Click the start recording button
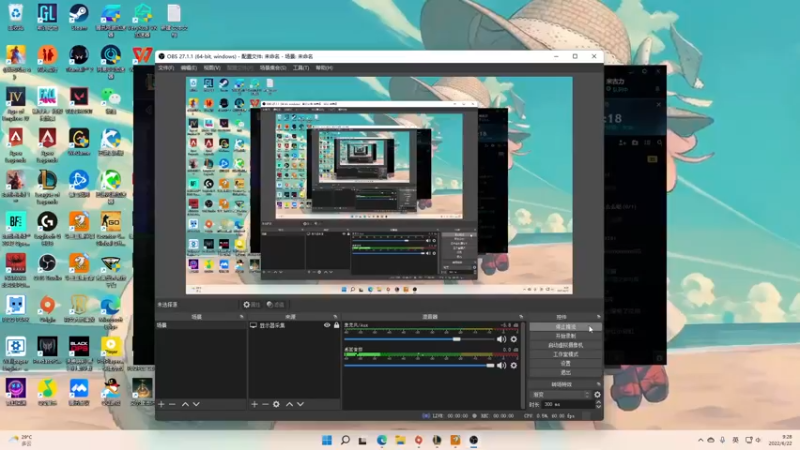This screenshot has height=450, width=800. click(565, 336)
